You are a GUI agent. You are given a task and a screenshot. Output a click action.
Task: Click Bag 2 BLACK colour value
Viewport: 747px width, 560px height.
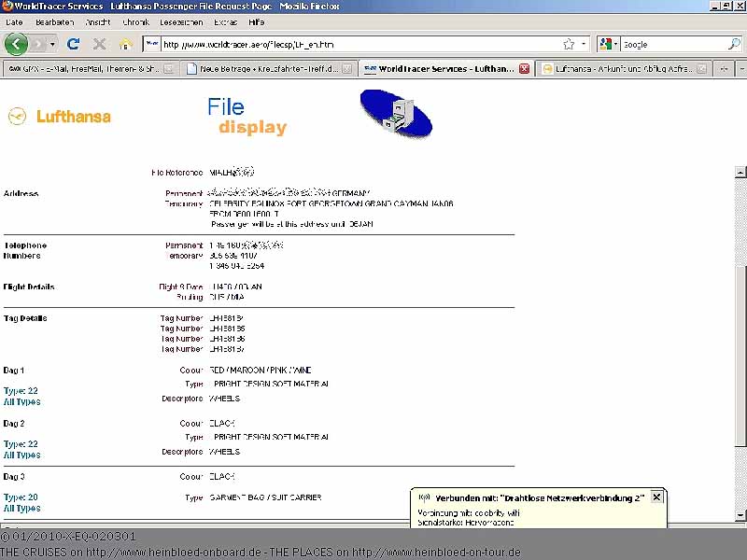pos(222,424)
